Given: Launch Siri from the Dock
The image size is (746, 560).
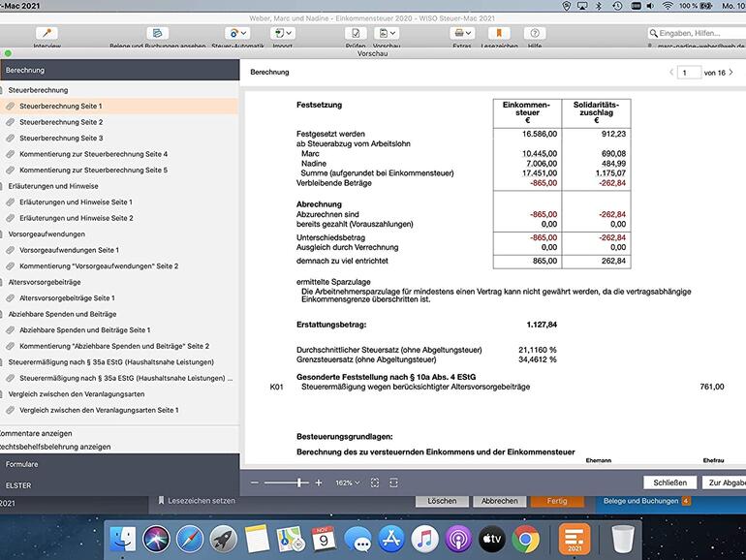Looking at the screenshot, I should tap(156, 539).
